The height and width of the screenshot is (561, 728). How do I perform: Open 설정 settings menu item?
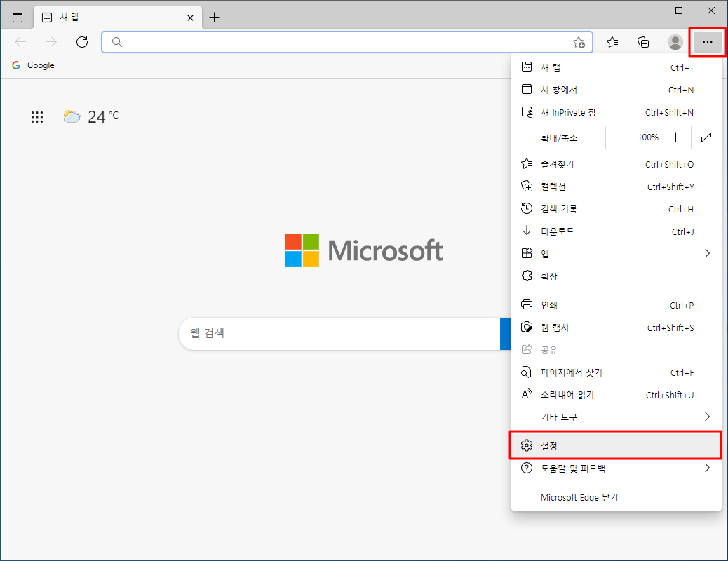[x=616, y=446]
